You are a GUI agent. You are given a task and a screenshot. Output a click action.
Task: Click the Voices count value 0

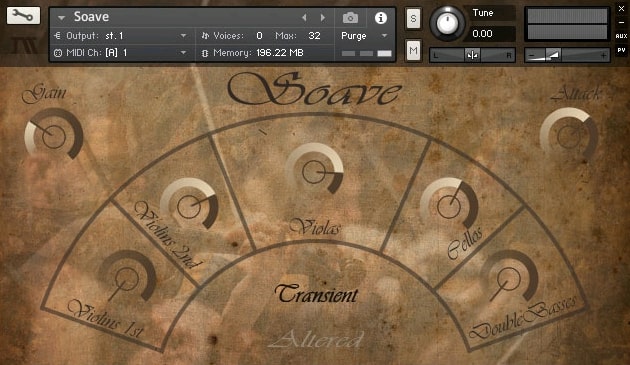[x=259, y=36]
